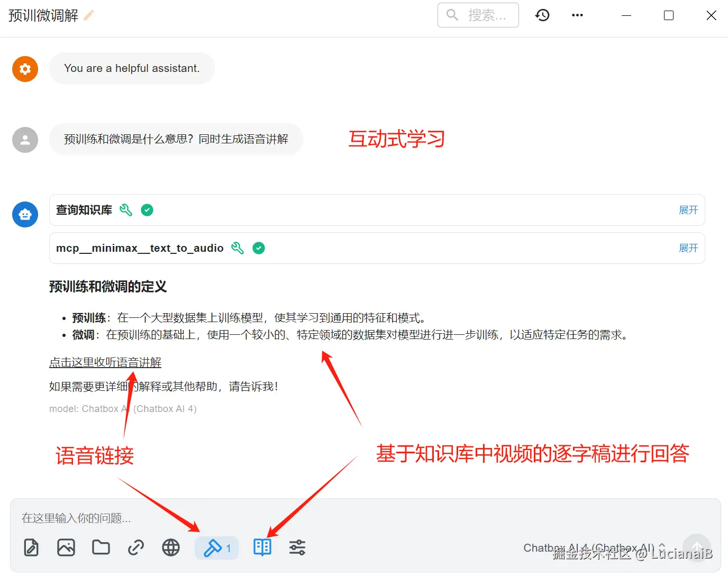The height and width of the screenshot is (576, 728).
Task: Open the folder attachment icon
Action: coord(101,548)
